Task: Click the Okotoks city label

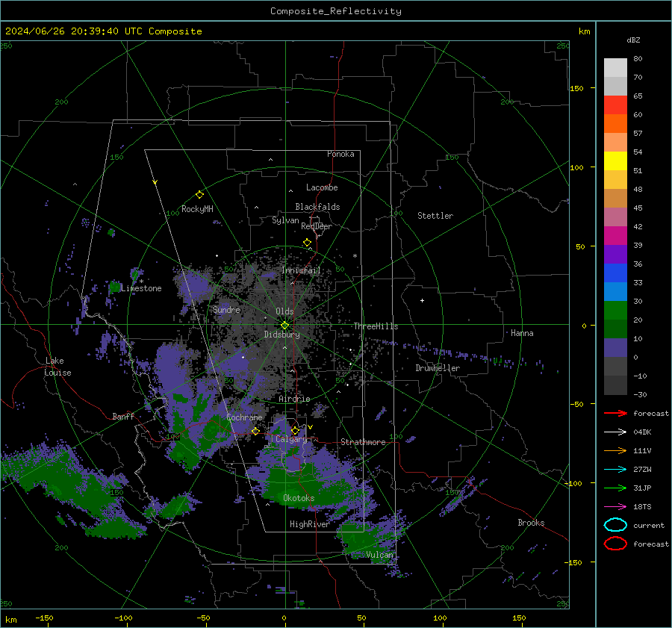Action: coord(299,498)
